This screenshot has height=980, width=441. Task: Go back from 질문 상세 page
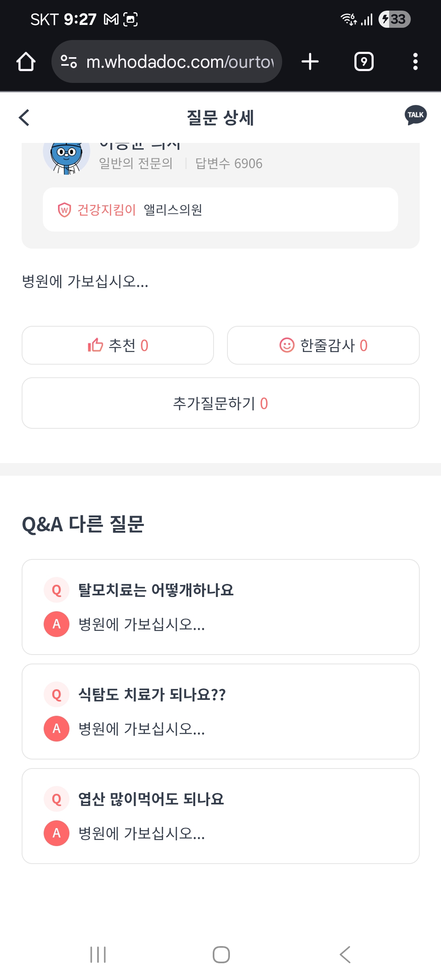point(24,118)
